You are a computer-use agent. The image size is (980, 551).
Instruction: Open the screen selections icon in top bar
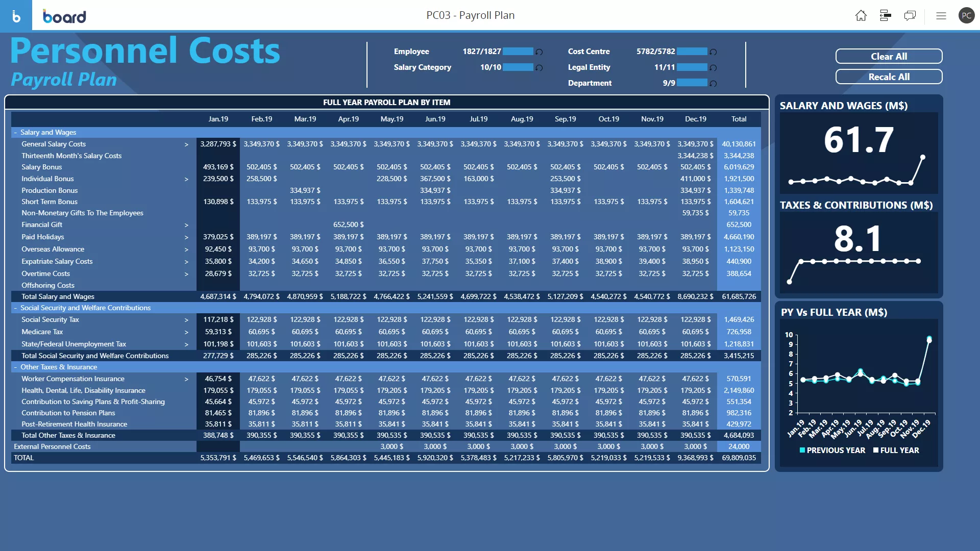(886, 16)
